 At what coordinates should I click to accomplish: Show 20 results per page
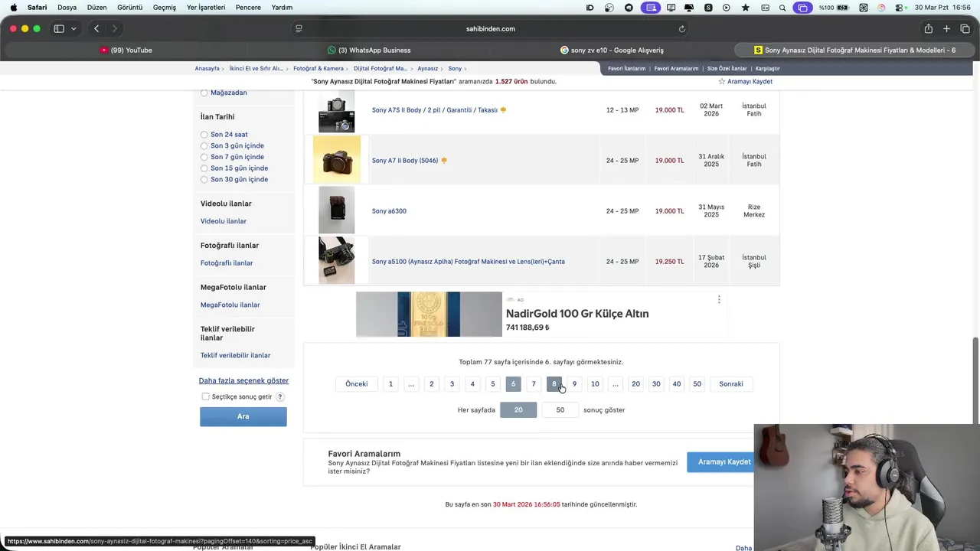[x=518, y=410]
